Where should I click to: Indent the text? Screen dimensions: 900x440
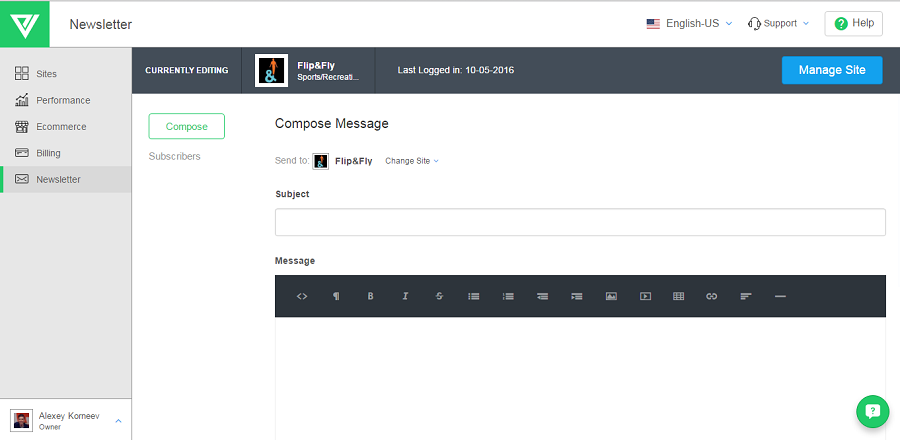coord(577,296)
